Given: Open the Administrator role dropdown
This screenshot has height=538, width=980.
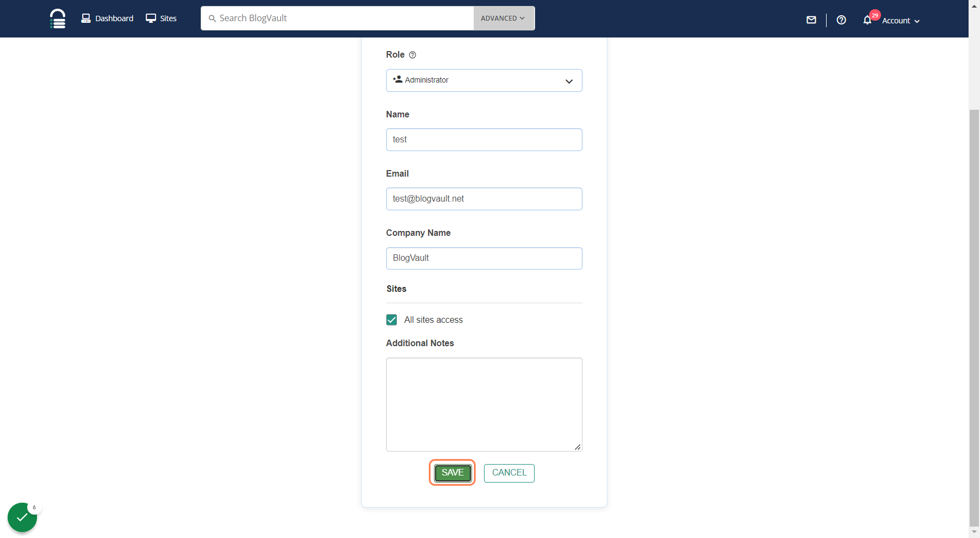Looking at the screenshot, I should point(484,80).
